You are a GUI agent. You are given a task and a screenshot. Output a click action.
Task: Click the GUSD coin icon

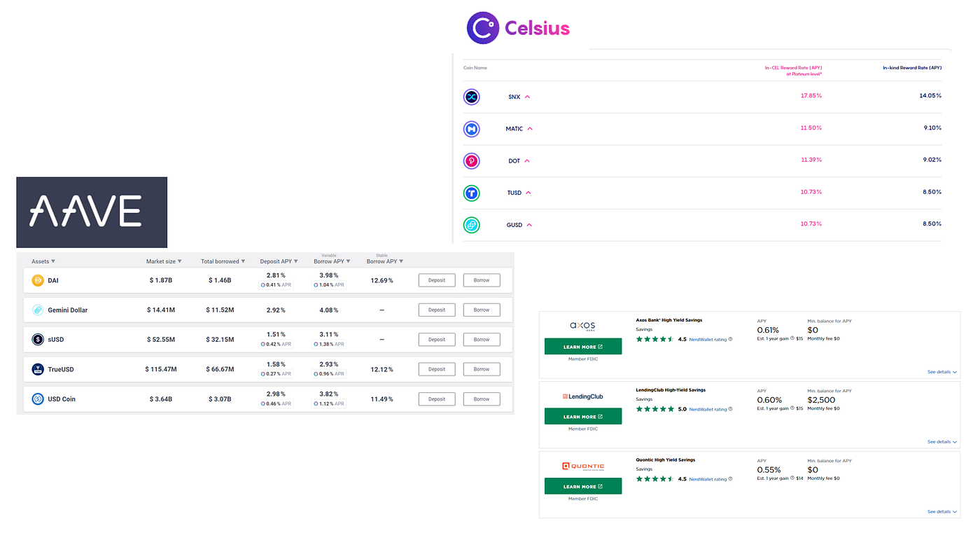(x=472, y=225)
